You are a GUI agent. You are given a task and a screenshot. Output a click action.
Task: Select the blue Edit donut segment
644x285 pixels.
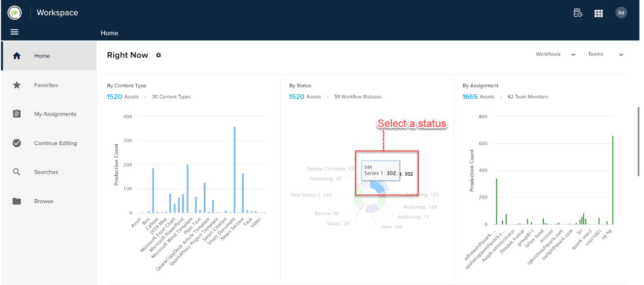click(379, 186)
